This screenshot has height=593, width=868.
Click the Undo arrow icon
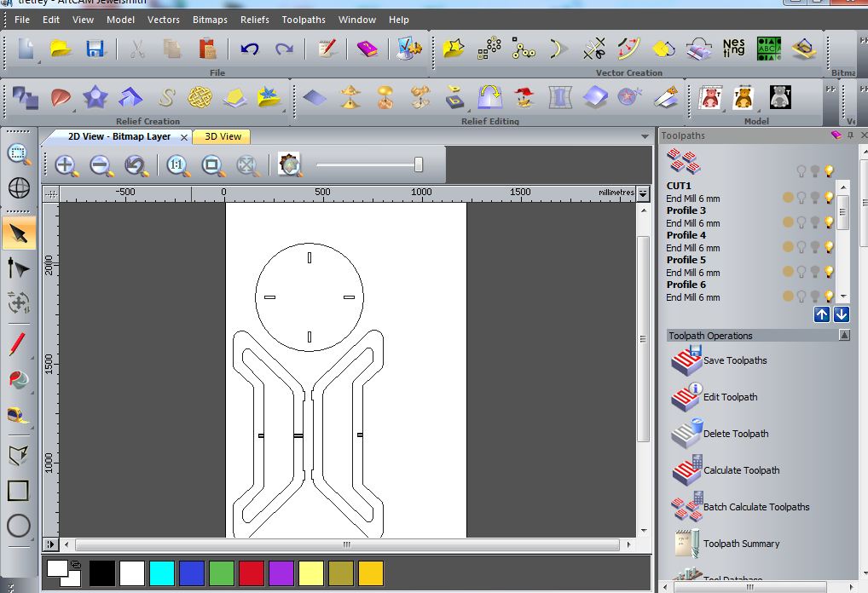pos(249,49)
